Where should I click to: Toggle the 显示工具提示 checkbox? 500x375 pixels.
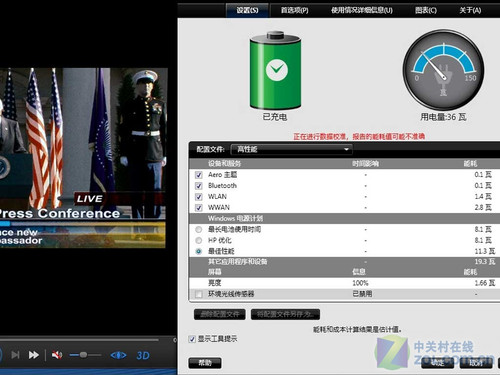pyautogui.click(x=192, y=339)
